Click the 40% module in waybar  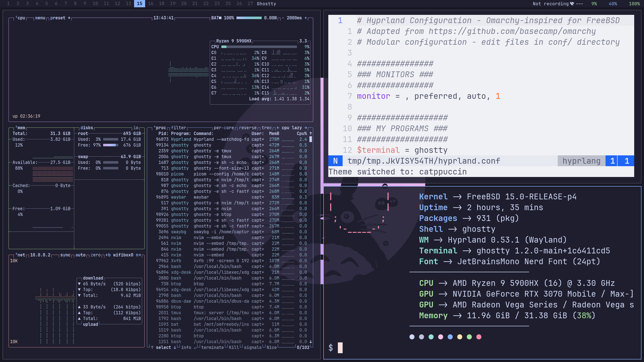click(613, 4)
